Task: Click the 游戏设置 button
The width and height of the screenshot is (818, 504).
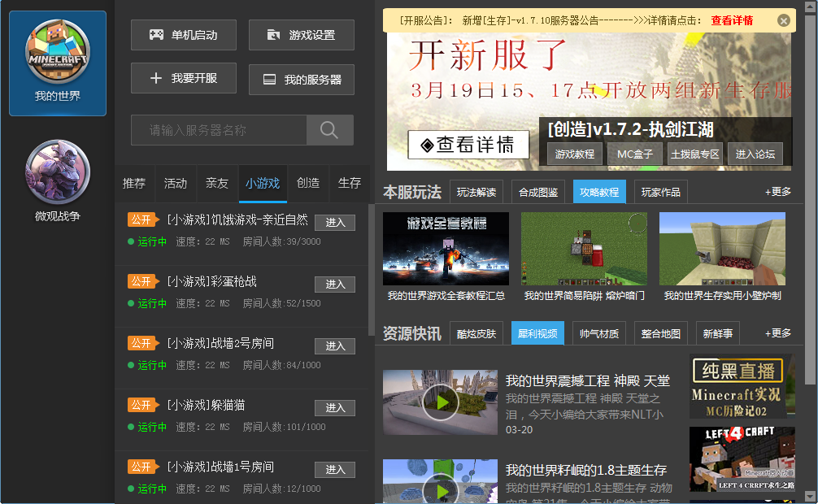Action: tap(302, 35)
